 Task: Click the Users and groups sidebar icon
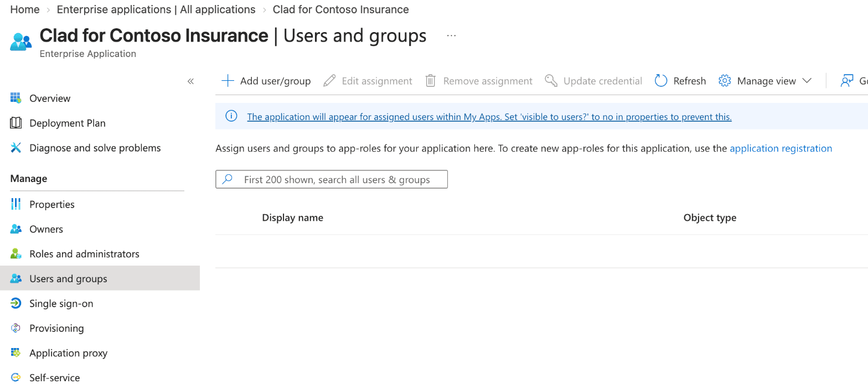[15, 278]
